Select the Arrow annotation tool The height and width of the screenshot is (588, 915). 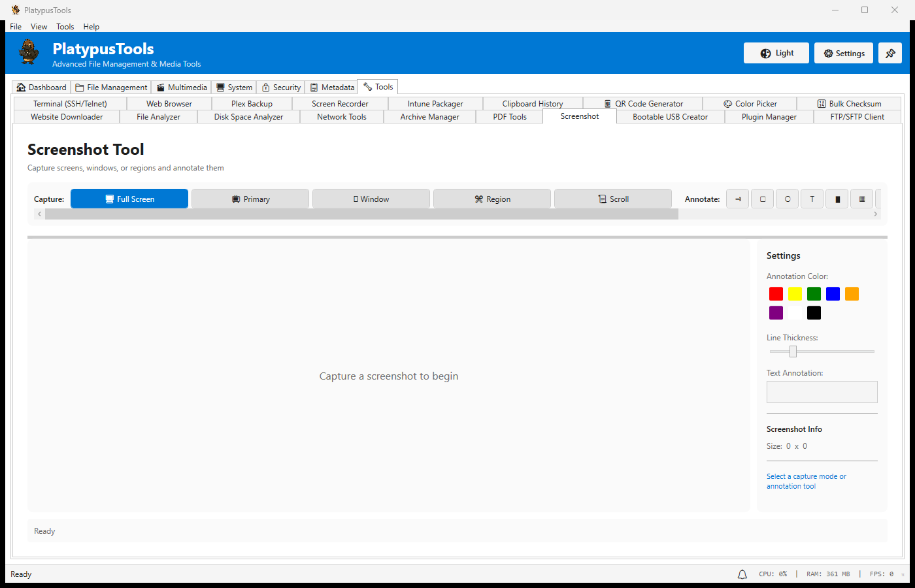(x=737, y=199)
